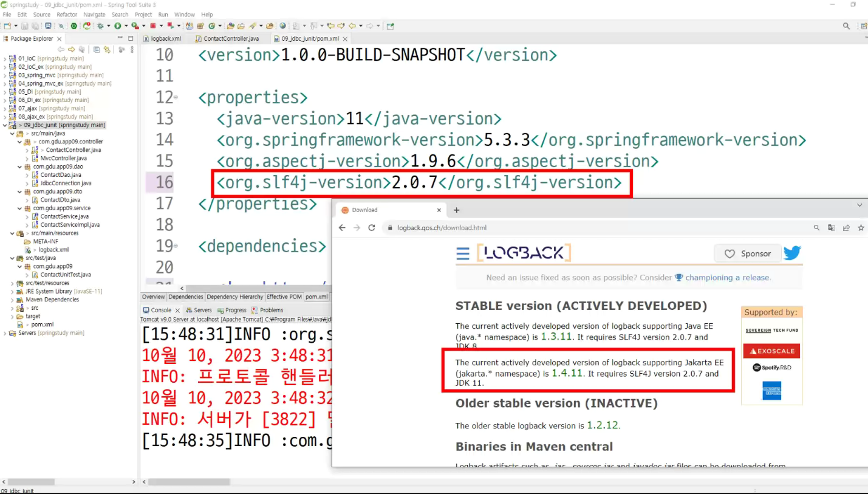Click the share icon in browser address bar
Viewport: 868px width, 494px height.
846,228
